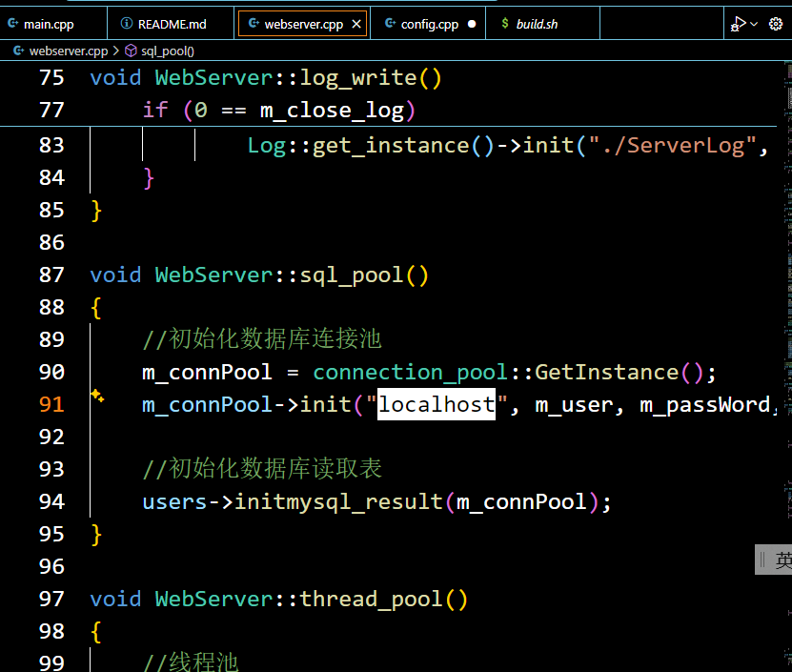792x672 pixels.
Task: Click the Run or Debug icon
Action: 738,24
